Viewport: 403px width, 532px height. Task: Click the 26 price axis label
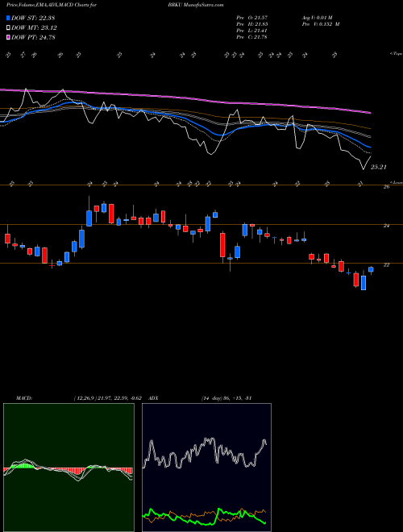pyautogui.click(x=386, y=187)
